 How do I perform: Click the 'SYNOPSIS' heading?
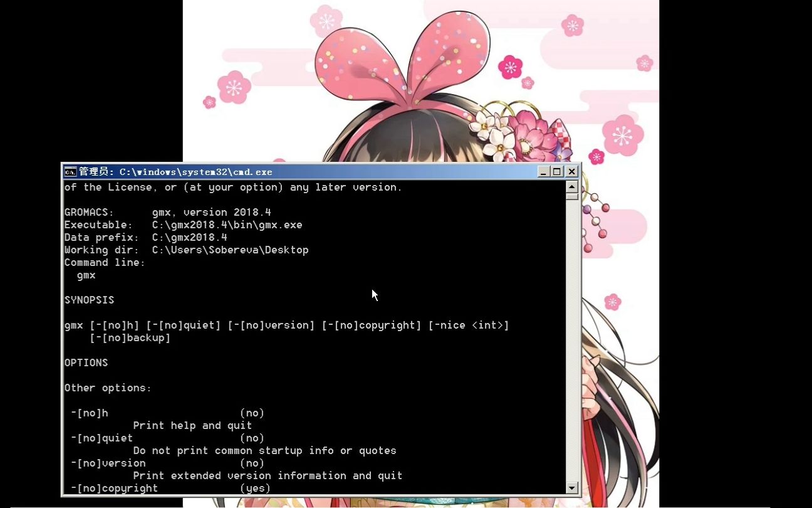tap(89, 300)
